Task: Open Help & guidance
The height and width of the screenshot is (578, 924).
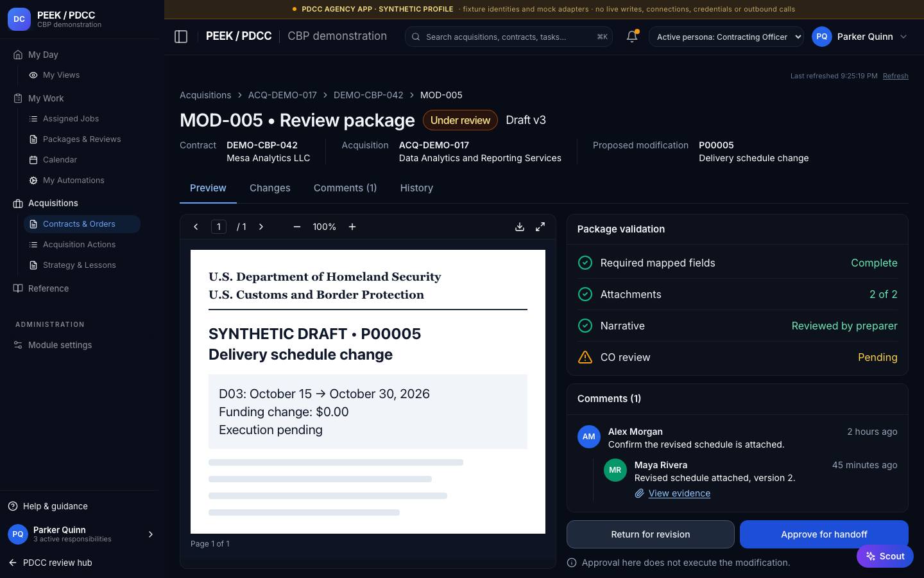Action: [x=55, y=506]
